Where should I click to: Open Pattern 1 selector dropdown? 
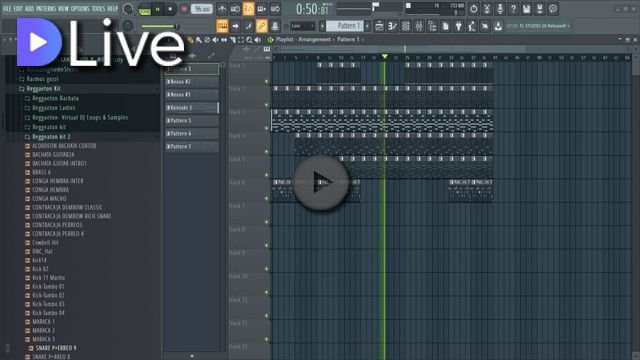click(345, 26)
